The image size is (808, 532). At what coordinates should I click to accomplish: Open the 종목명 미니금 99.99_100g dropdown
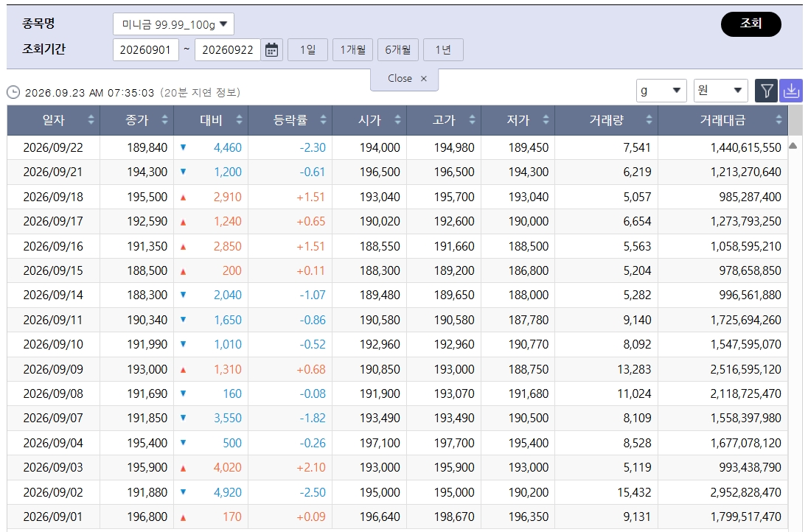173,24
